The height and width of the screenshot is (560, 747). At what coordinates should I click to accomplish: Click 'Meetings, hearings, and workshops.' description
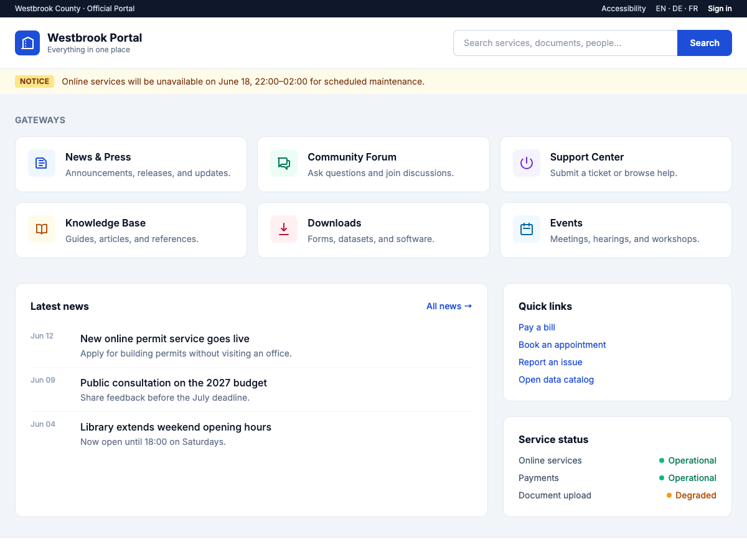625,239
